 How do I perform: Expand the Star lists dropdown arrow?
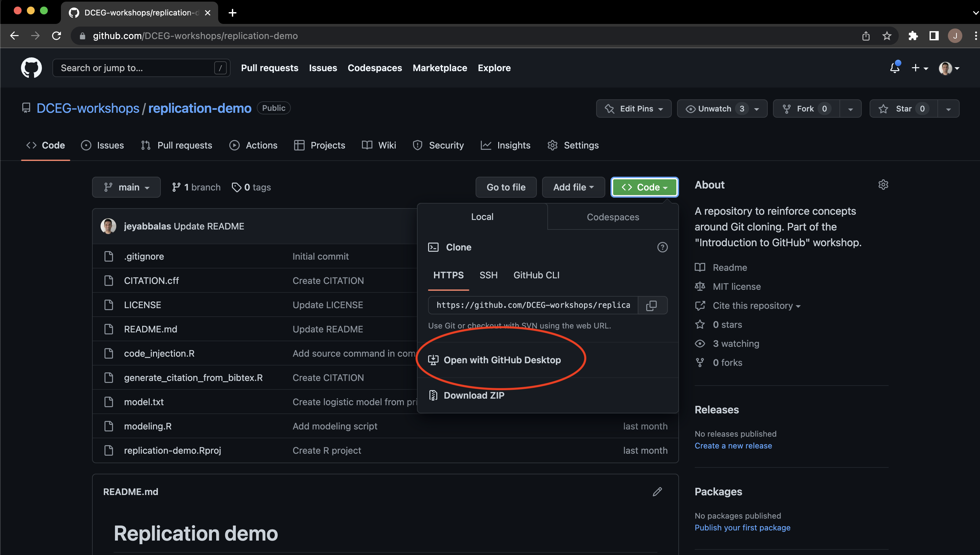(949, 109)
